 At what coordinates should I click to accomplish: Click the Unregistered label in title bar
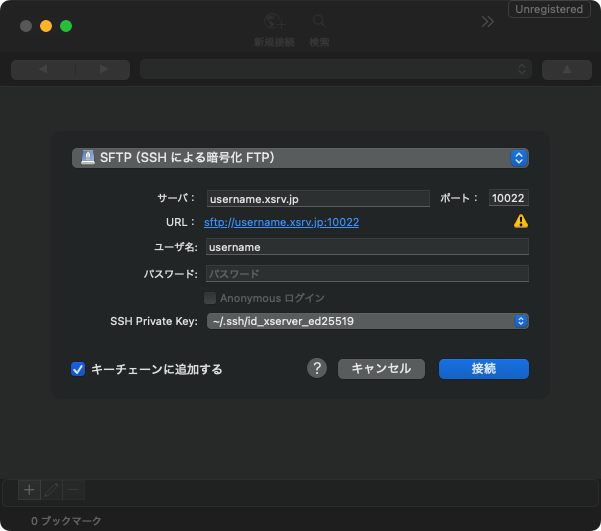tap(549, 9)
